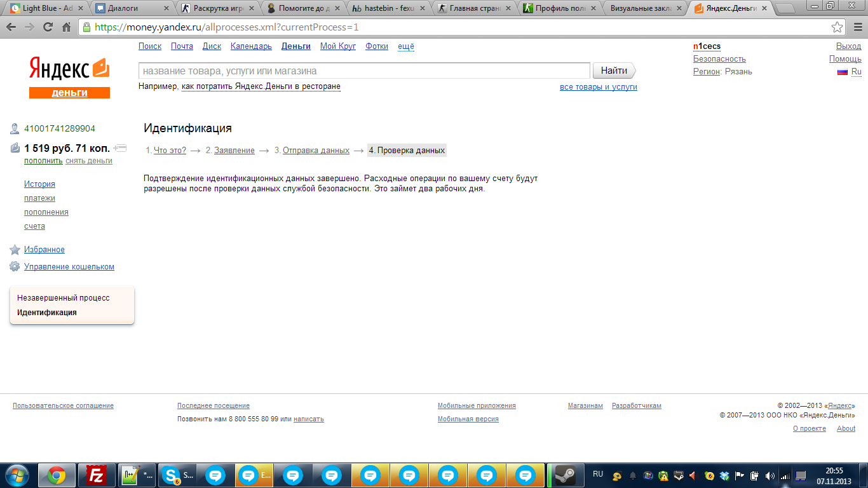Open the Фотки service link
The height and width of the screenshot is (488, 868).
click(377, 46)
